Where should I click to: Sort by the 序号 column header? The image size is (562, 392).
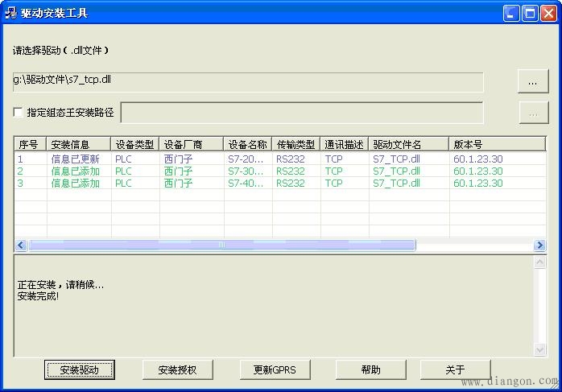pos(30,144)
